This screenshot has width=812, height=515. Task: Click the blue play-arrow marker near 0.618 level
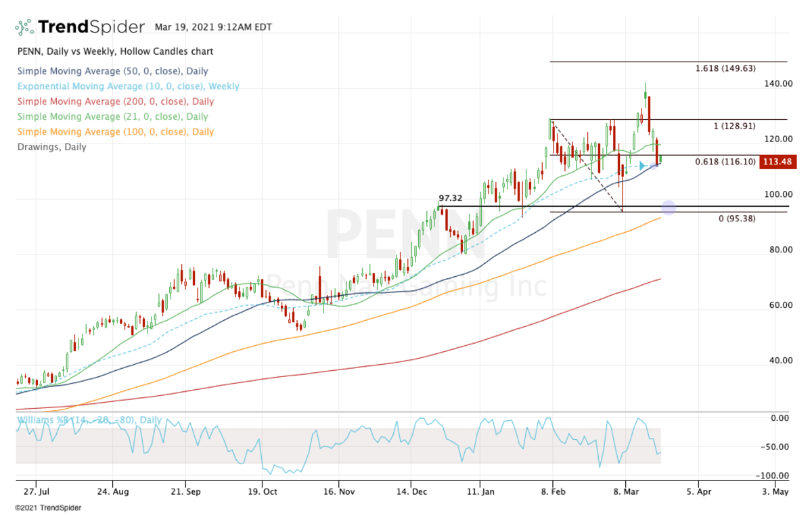pos(643,165)
